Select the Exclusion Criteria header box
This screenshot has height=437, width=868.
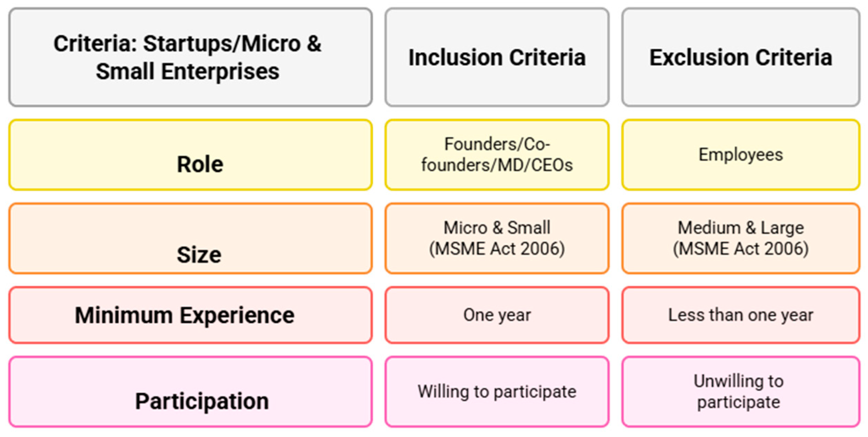pyautogui.click(x=741, y=57)
